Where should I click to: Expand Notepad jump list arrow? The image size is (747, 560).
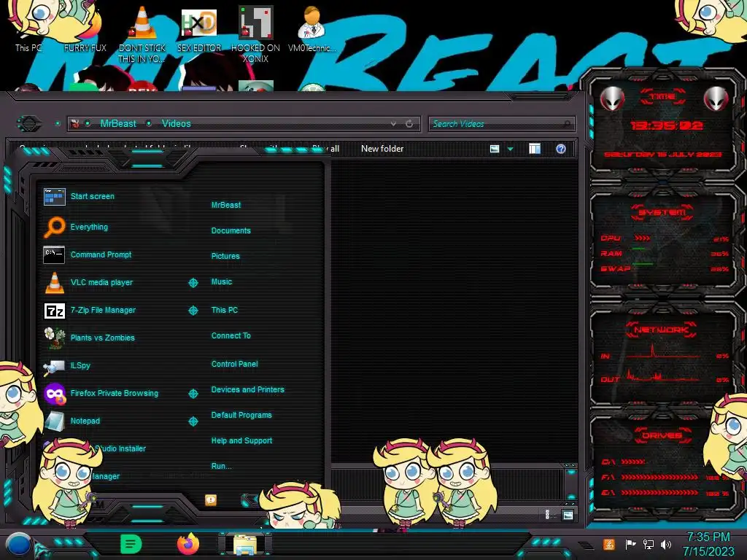(x=193, y=421)
